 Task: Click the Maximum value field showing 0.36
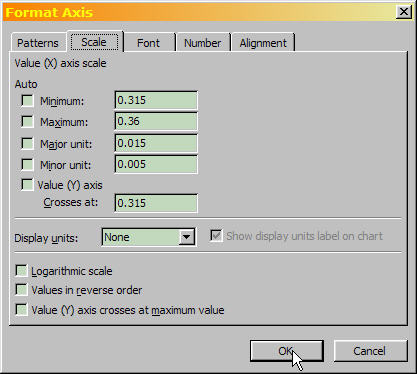click(156, 121)
